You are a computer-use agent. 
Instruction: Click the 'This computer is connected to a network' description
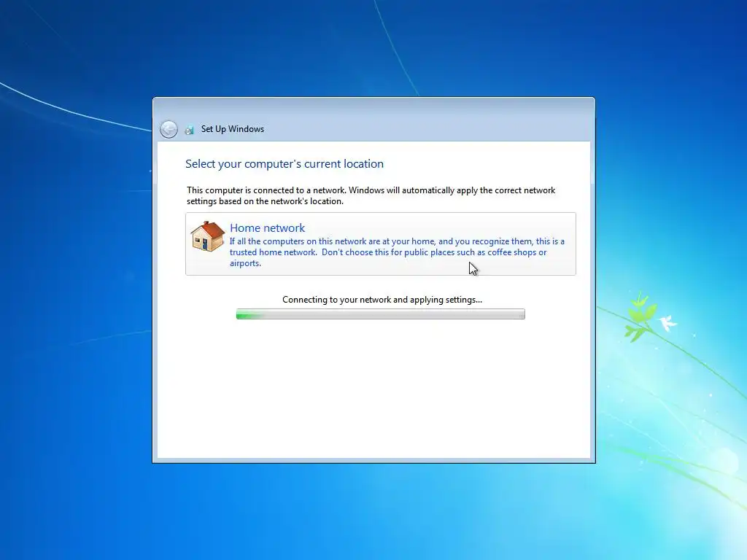371,195
